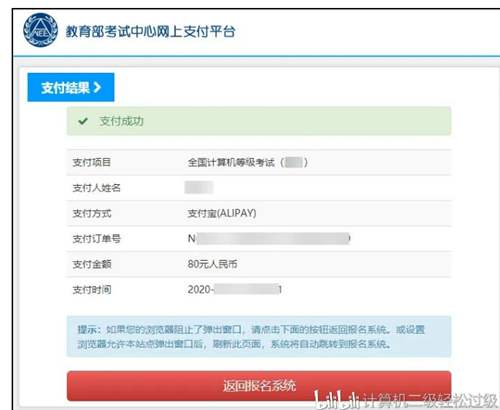
Task: Select the 支付人姓名 row label
Action: pyautogui.click(x=97, y=188)
